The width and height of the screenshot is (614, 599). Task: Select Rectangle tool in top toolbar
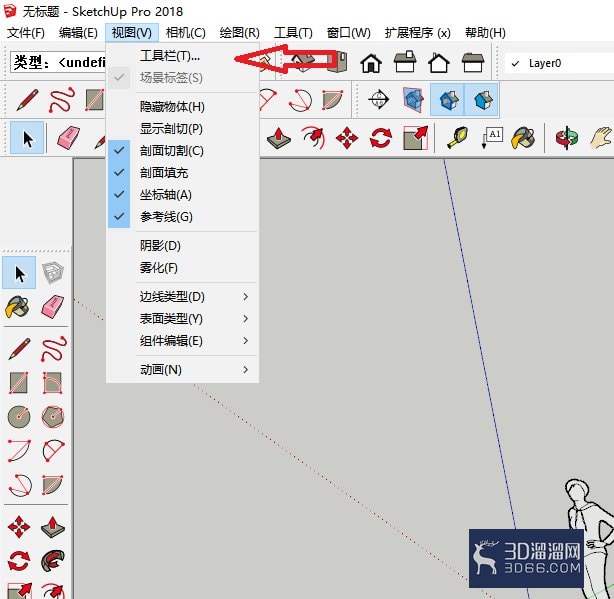[95, 99]
